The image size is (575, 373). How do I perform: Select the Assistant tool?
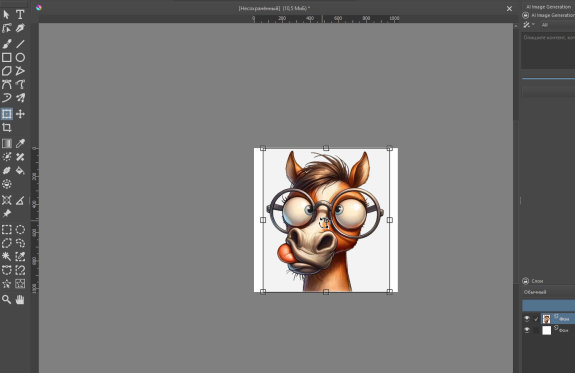tap(7, 200)
